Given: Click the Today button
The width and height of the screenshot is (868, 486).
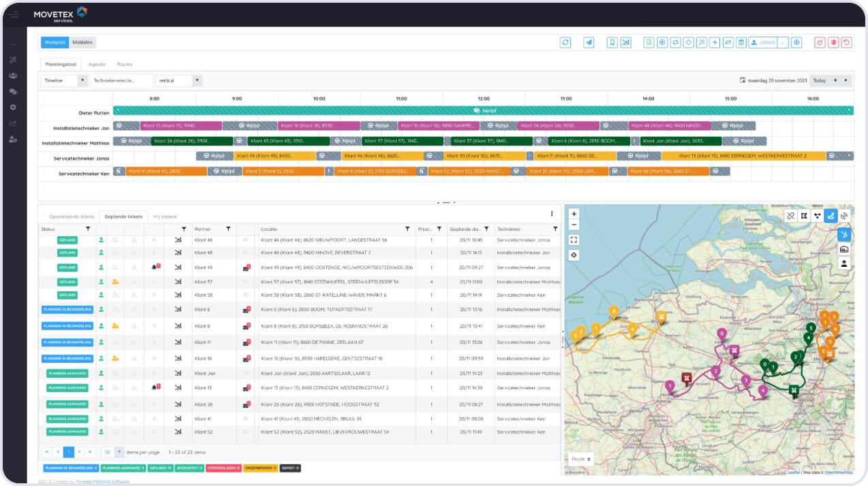Looking at the screenshot, I should (820, 80).
